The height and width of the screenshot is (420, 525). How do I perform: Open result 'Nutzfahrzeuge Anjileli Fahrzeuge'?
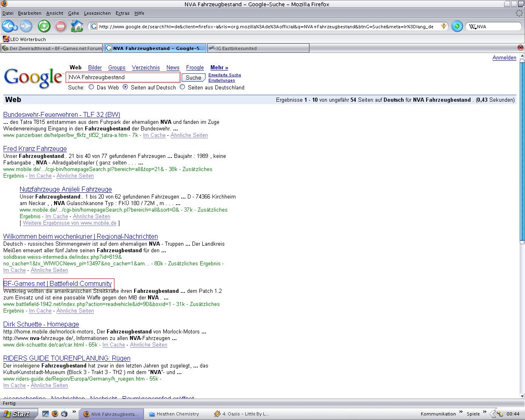(66, 189)
